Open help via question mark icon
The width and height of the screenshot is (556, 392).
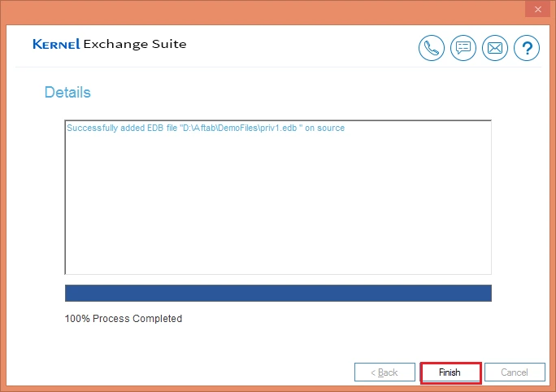click(x=527, y=48)
